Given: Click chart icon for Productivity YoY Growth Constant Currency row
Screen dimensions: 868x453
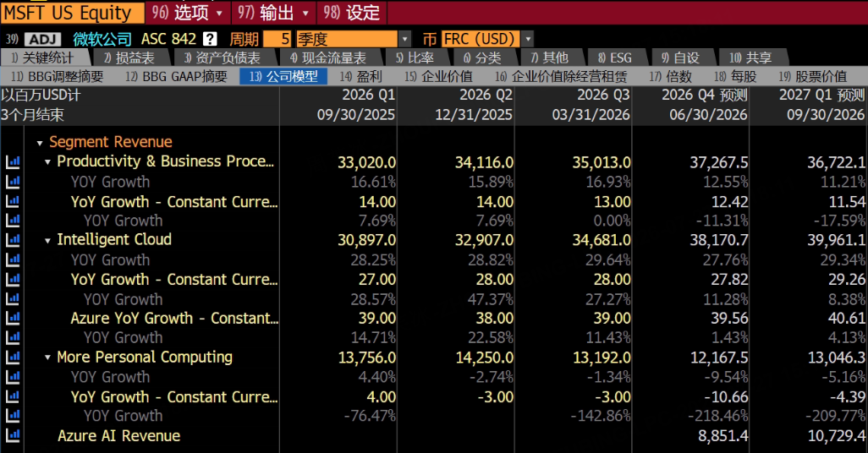Looking at the screenshot, I should (12, 201).
